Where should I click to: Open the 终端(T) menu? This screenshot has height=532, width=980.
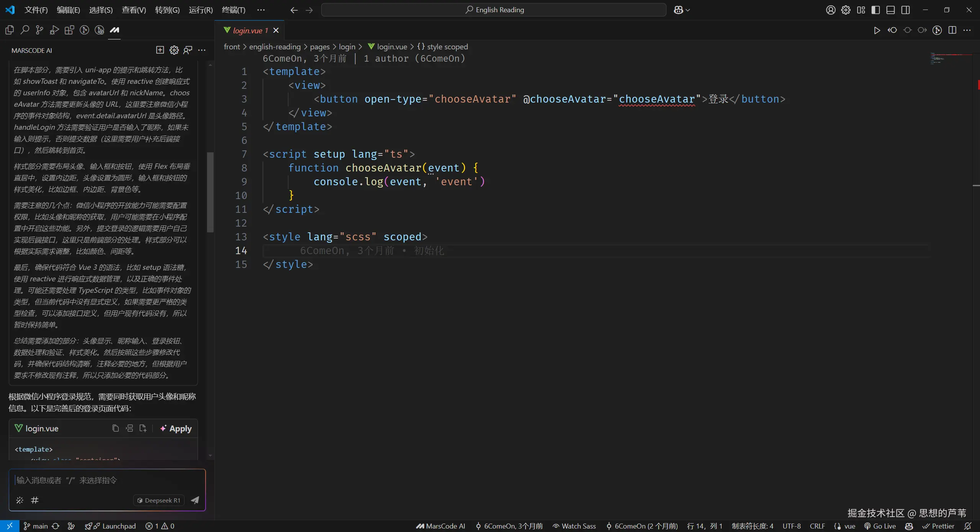(234, 10)
